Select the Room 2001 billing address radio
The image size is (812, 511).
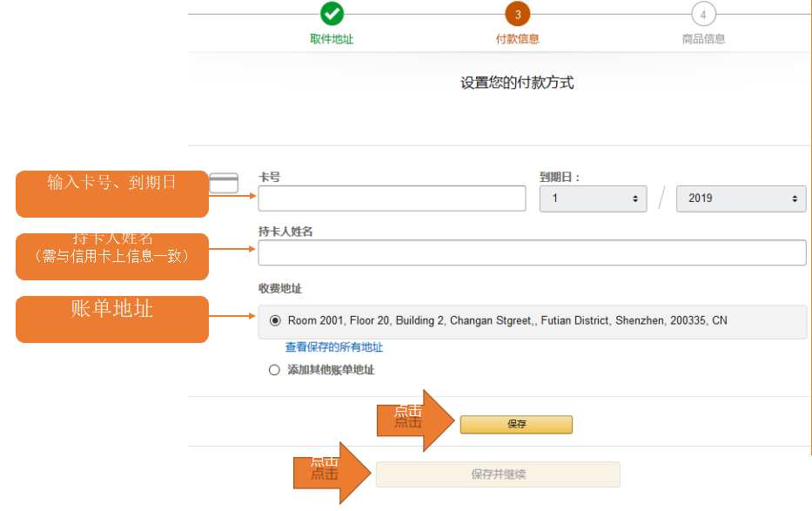point(275,320)
